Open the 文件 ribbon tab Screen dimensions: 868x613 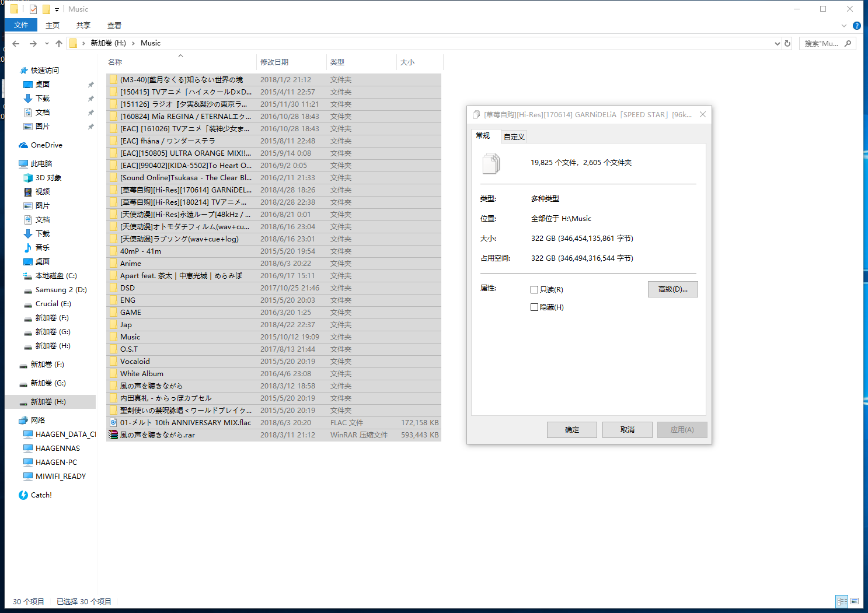click(x=21, y=25)
